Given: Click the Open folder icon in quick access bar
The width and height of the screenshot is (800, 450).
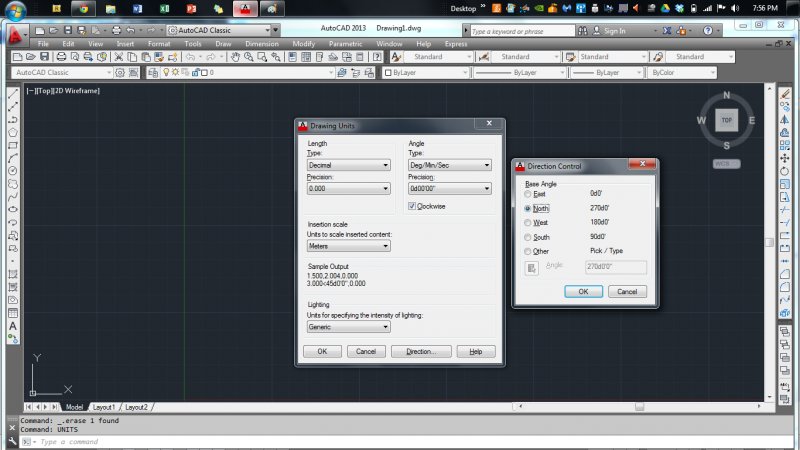Looking at the screenshot, I should [53, 31].
